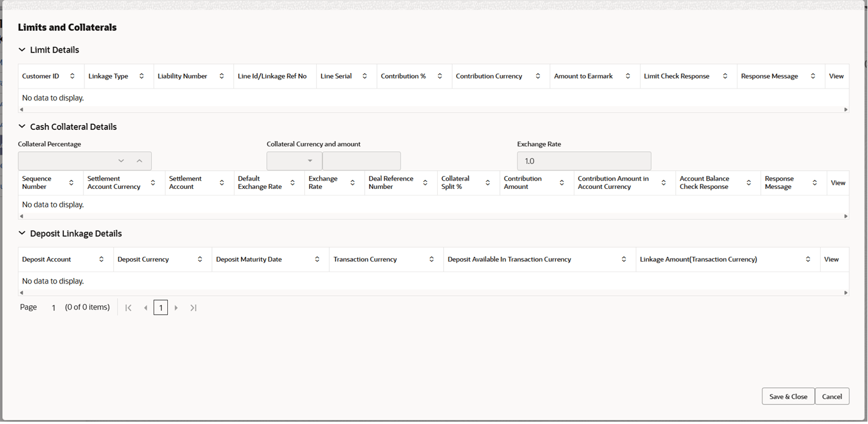Click Line Id/Linkage Ref No header
Viewport: 868px width, 424px height.
(272, 76)
